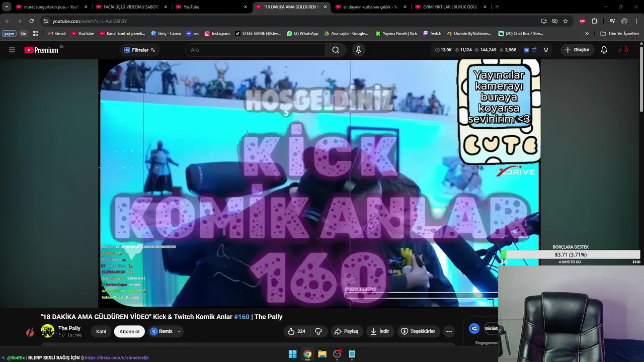Start voice search with the microphone icon
The height and width of the screenshot is (362, 644).
pyautogui.click(x=358, y=50)
